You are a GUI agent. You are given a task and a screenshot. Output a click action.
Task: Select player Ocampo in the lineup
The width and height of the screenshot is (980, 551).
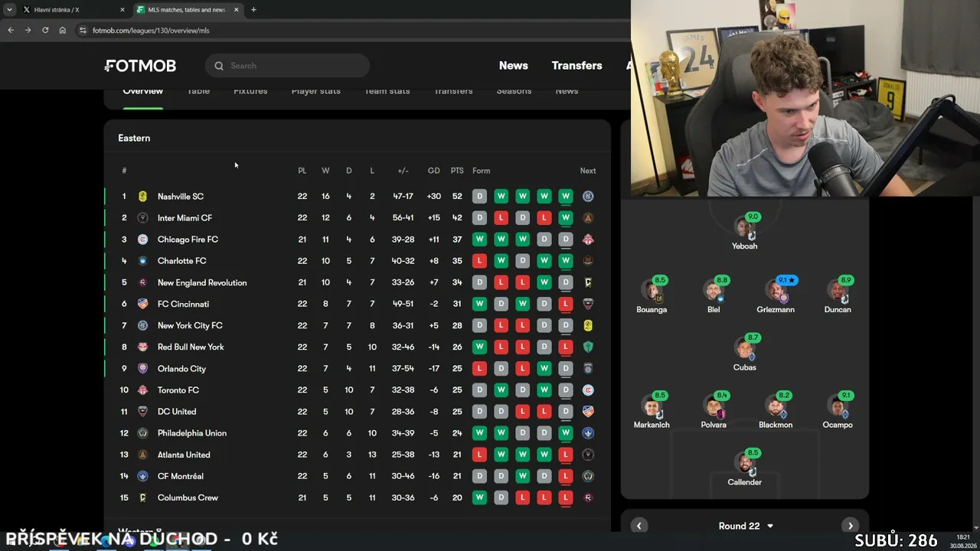[x=838, y=410]
